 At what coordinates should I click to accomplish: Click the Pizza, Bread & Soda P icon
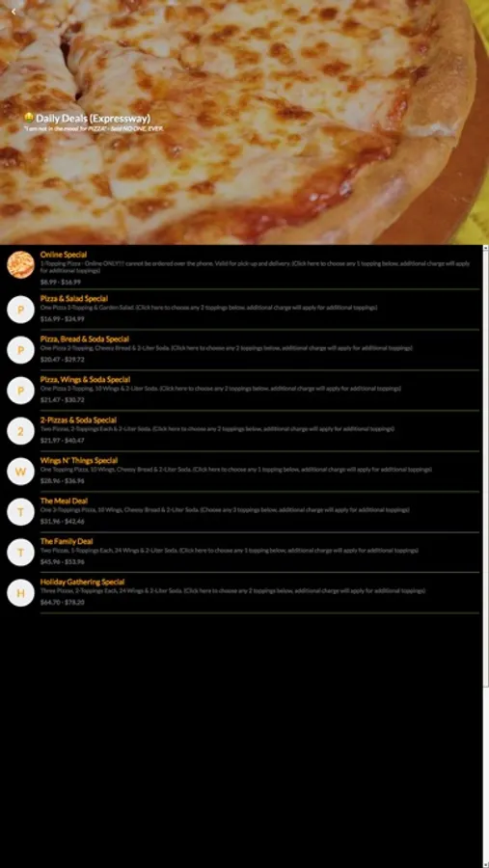[21, 350]
